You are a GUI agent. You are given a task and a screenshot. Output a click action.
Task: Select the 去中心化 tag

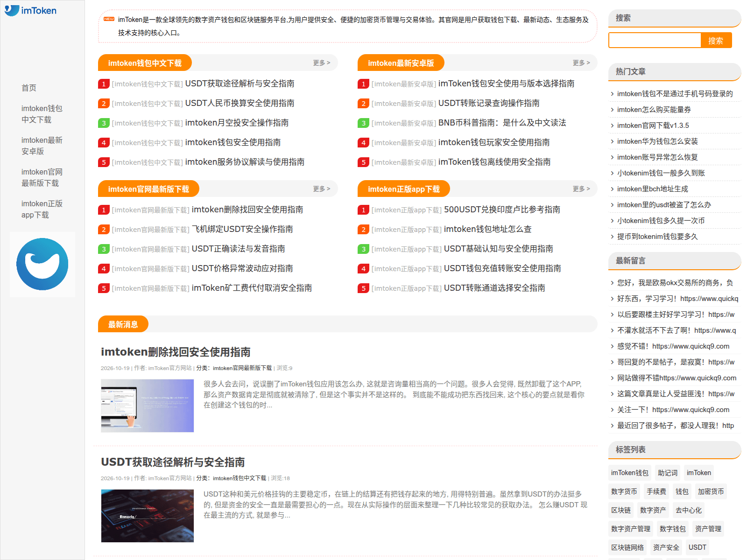click(x=689, y=510)
